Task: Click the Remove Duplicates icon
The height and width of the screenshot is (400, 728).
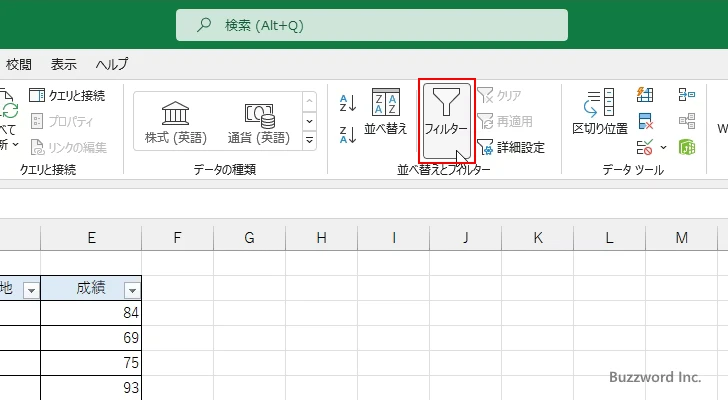Action: (x=645, y=122)
